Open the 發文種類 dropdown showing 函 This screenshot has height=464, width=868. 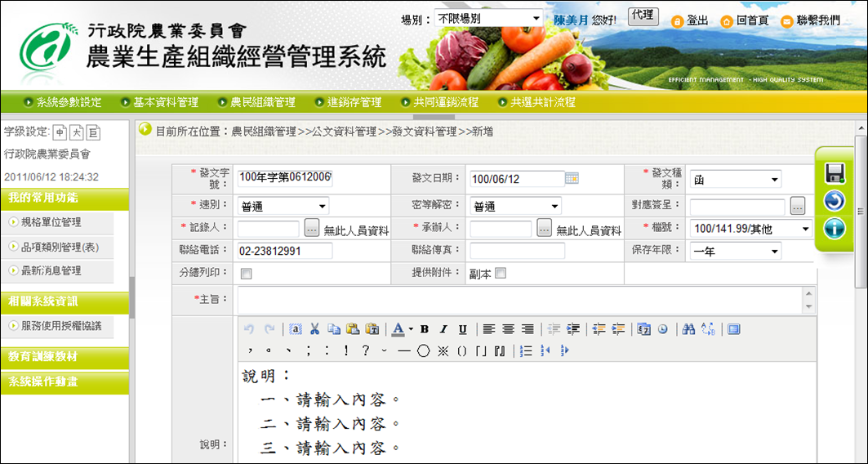click(x=736, y=180)
